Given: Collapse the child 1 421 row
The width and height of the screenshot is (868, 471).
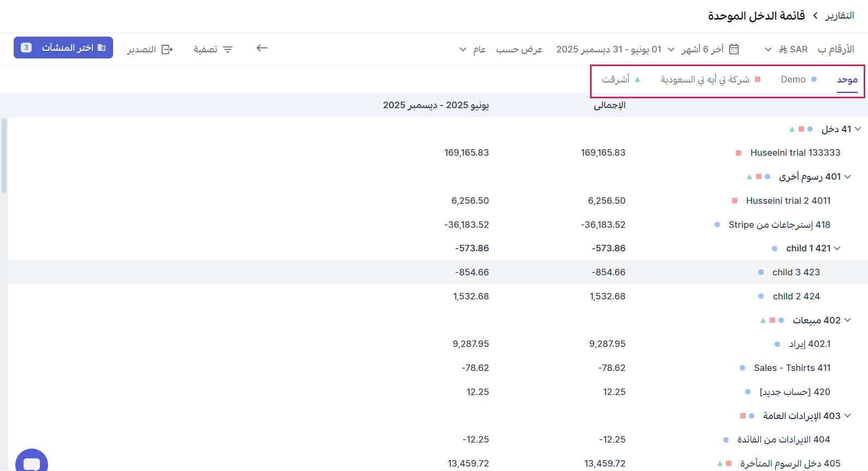Looking at the screenshot, I should pos(837,248).
